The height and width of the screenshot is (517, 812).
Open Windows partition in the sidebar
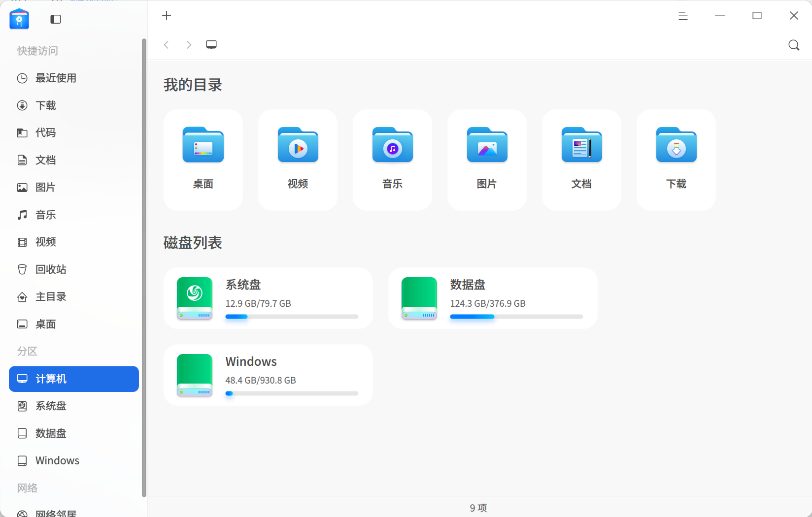[x=74, y=460]
